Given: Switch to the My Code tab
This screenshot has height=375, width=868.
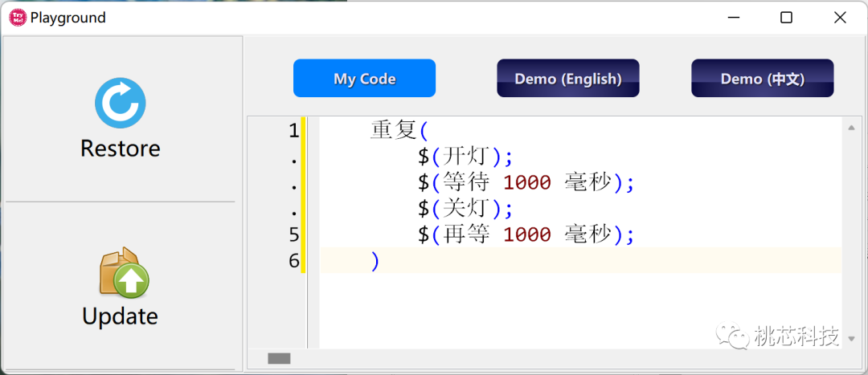Looking at the screenshot, I should coord(364,79).
